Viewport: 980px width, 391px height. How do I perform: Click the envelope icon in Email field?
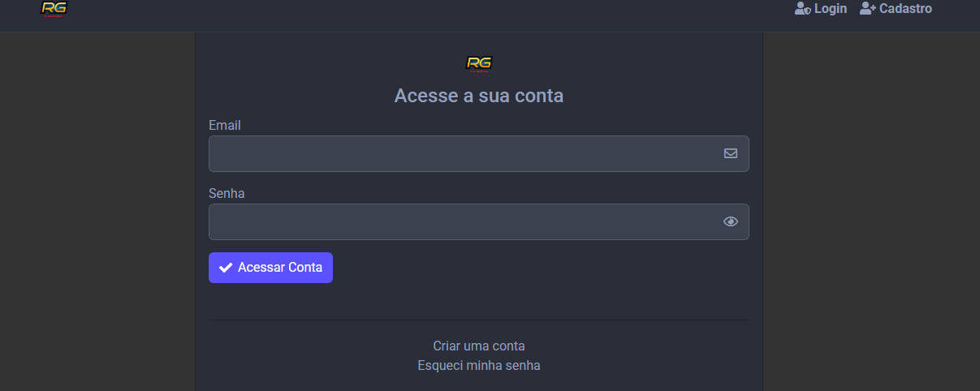pos(731,153)
